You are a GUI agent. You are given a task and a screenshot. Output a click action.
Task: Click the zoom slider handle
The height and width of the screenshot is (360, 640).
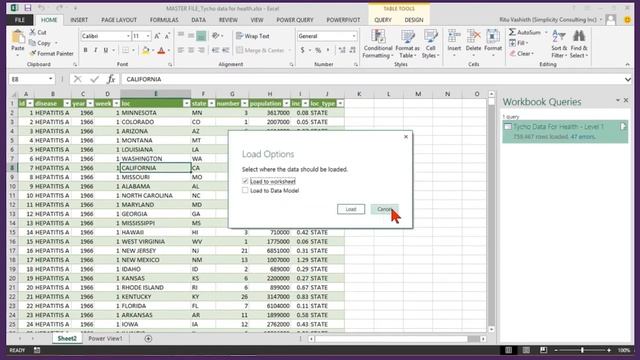(582, 350)
